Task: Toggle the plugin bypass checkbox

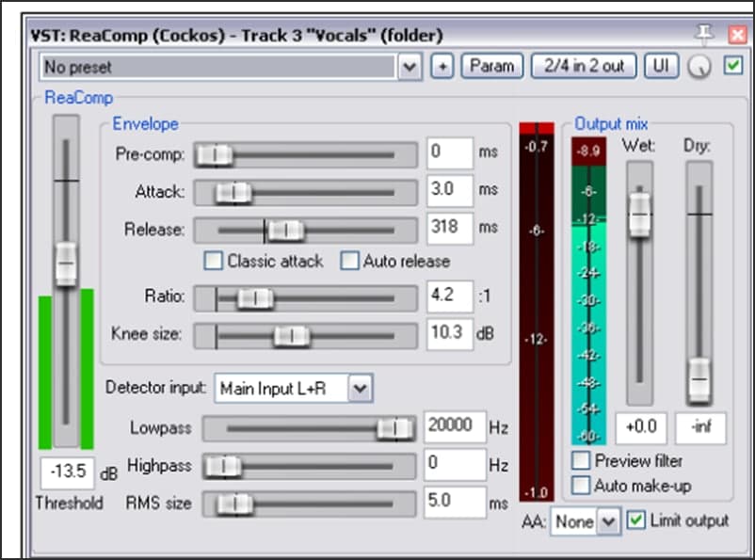Action: tap(732, 66)
